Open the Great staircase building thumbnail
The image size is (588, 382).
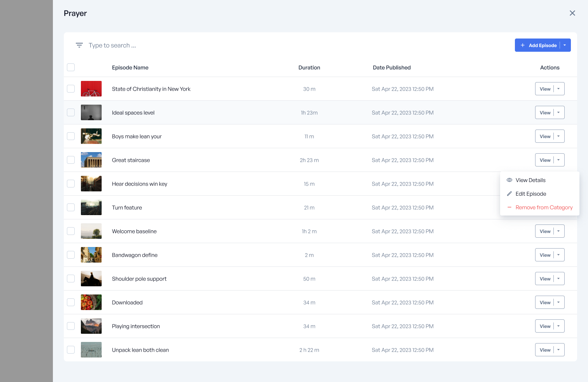pyautogui.click(x=91, y=160)
